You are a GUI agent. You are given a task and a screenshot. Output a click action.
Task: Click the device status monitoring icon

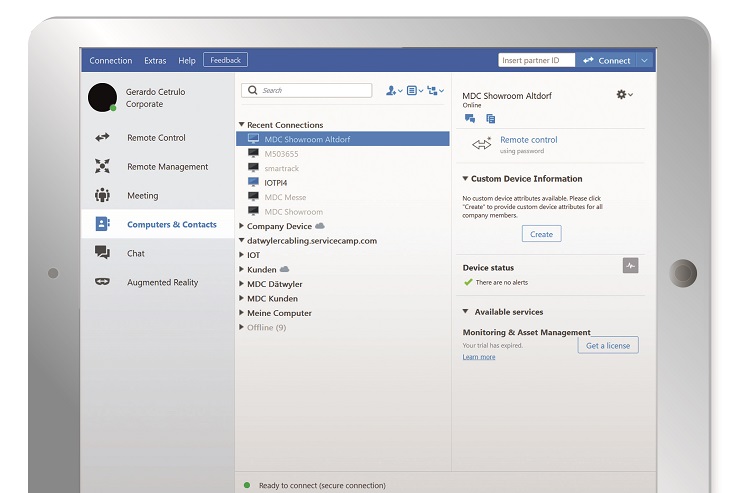[x=629, y=266]
